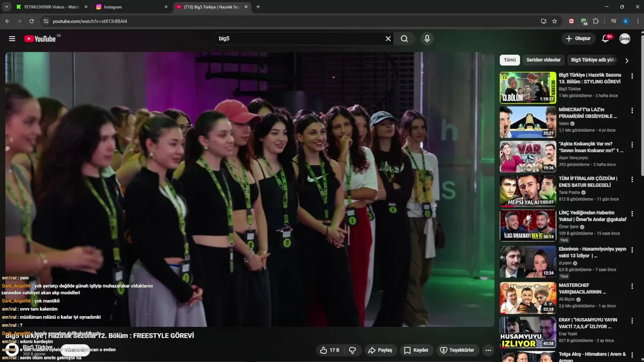Open the tab search dropdown arrow
The width and height of the screenshot is (644, 362).
point(7,7)
